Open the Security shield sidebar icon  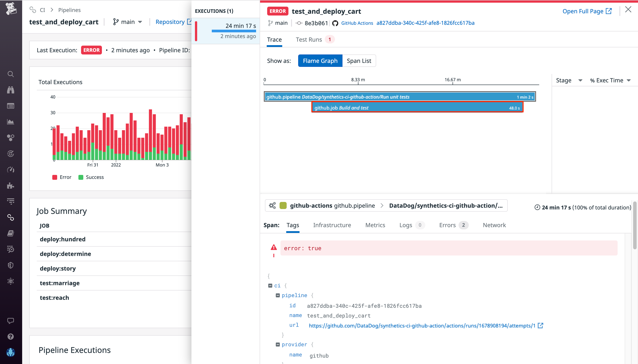click(10, 265)
